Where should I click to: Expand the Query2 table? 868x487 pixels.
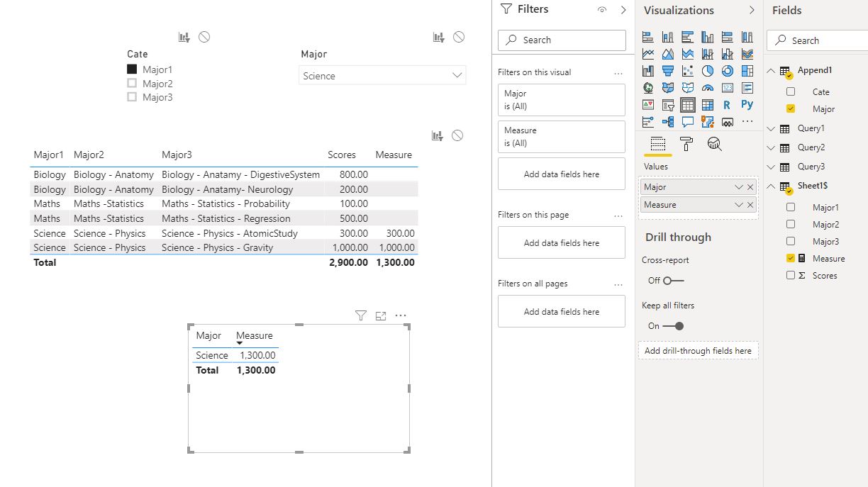pos(772,147)
